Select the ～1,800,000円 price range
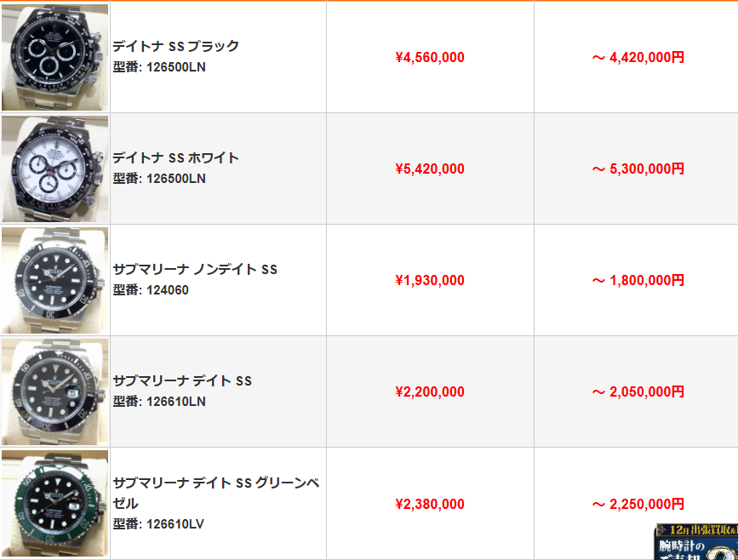Viewport: 738px width, 560px height. click(638, 281)
